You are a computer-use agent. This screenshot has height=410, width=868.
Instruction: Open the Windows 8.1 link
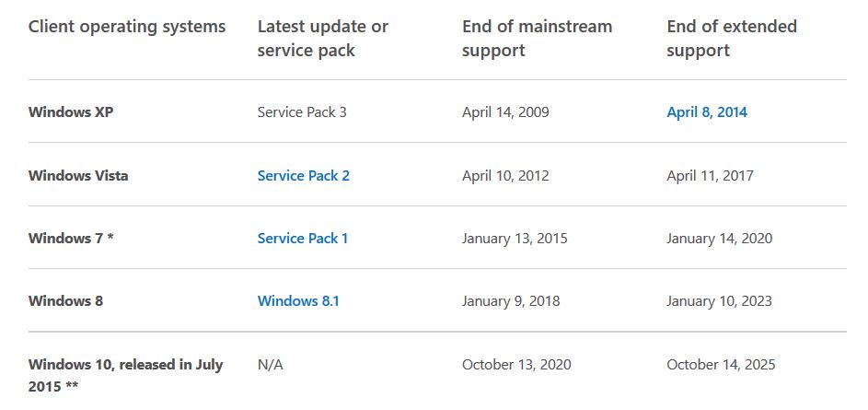point(298,301)
